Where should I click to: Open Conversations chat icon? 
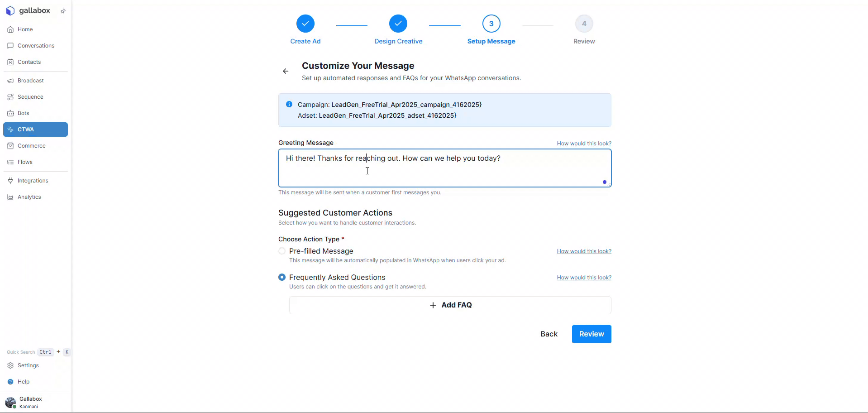(10, 46)
